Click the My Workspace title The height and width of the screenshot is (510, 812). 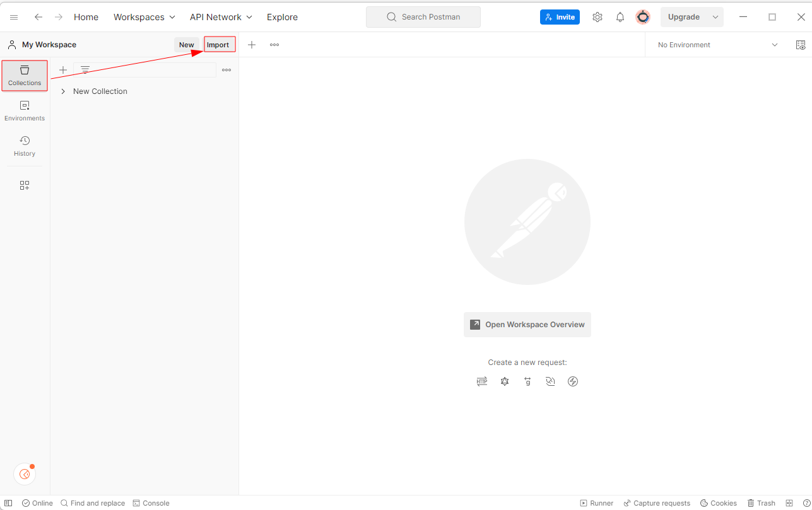pyautogui.click(x=49, y=45)
